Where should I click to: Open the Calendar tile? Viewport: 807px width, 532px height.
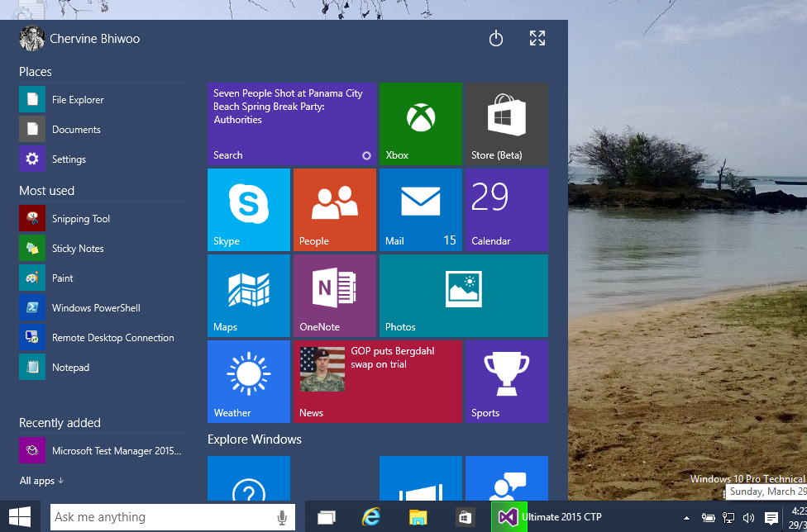click(506, 210)
